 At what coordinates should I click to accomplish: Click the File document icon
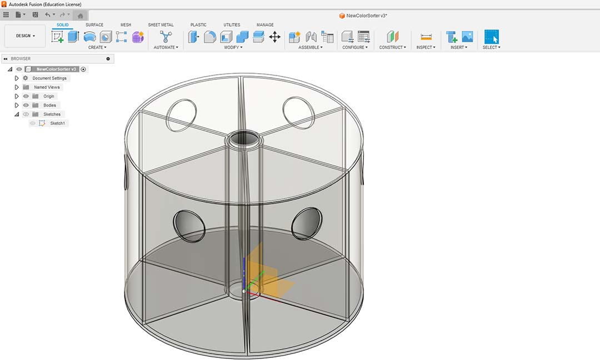coord(18,15)
